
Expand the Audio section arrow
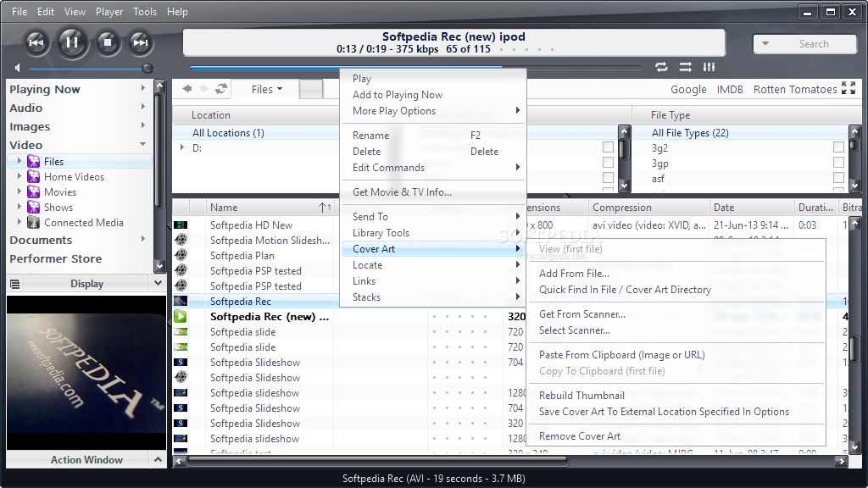[142, 106]
